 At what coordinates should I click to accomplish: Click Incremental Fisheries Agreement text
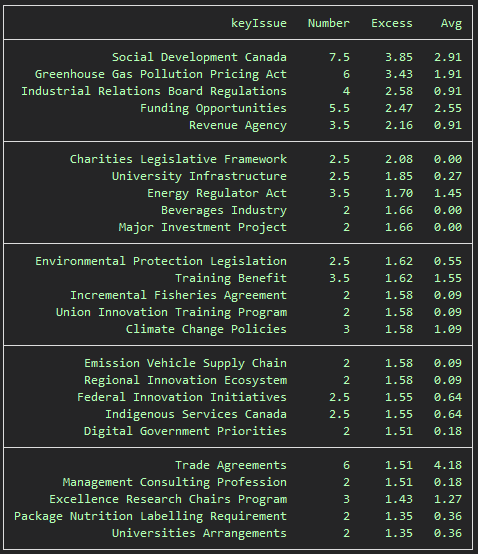[x=178, y=295]
